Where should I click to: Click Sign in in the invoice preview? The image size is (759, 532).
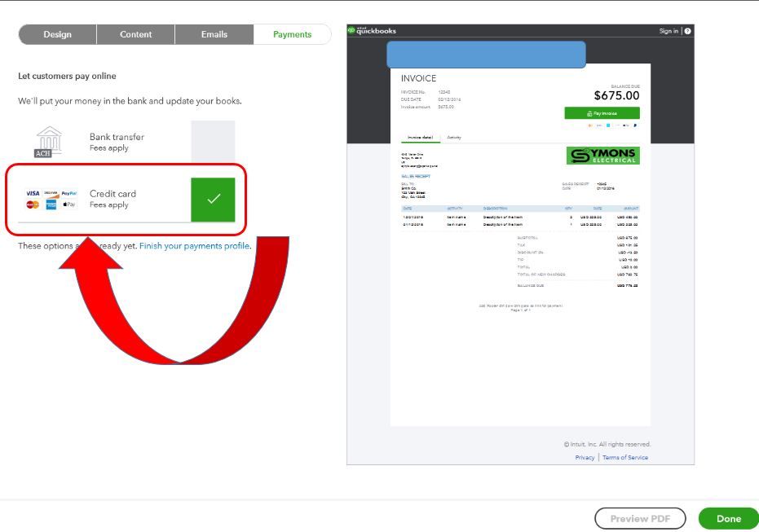point(669,31)
